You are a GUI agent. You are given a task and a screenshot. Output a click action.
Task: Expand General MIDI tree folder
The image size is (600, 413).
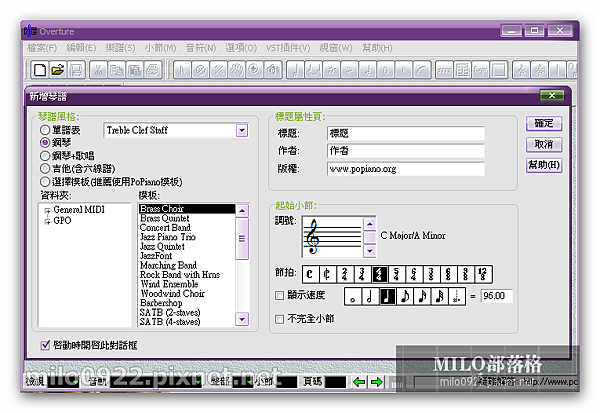(x=47, y=210)
